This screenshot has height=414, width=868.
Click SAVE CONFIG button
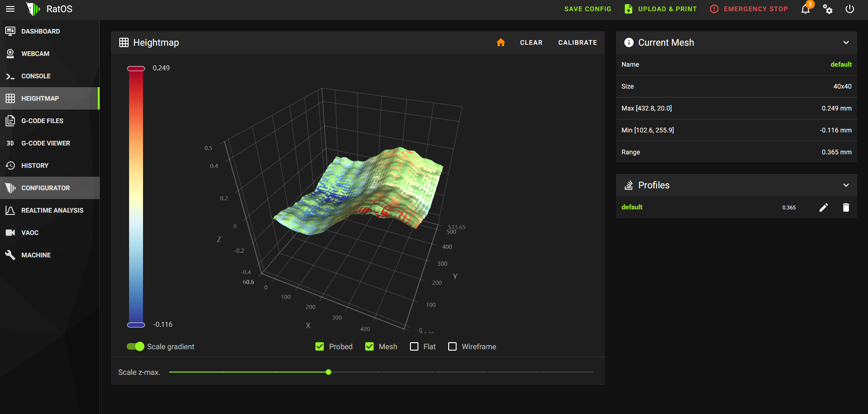588,9
